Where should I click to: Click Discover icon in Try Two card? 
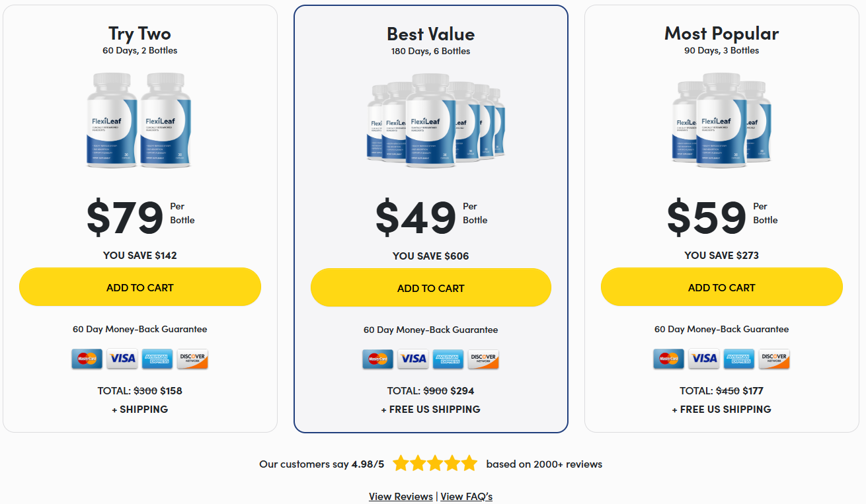click(192, 359)
